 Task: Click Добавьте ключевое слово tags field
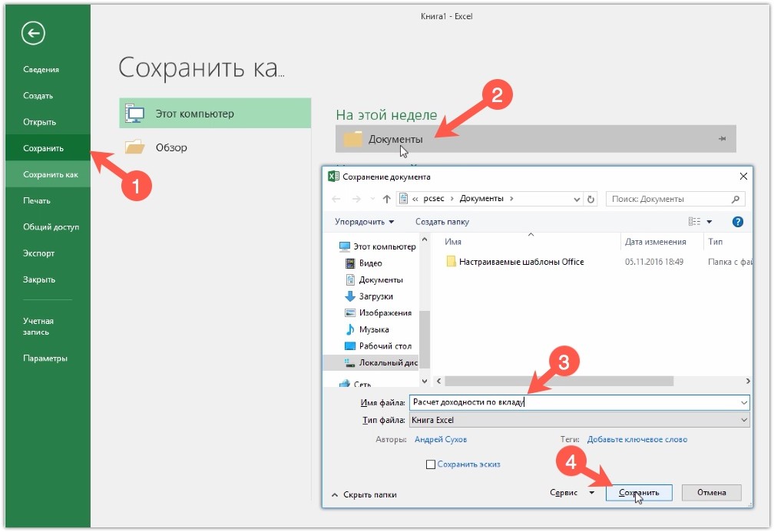pyautogui.click(x=637, y=439)
